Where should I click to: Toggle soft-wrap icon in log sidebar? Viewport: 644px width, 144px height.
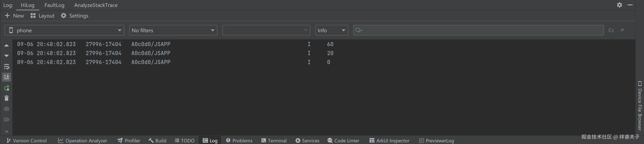(7, 66)
